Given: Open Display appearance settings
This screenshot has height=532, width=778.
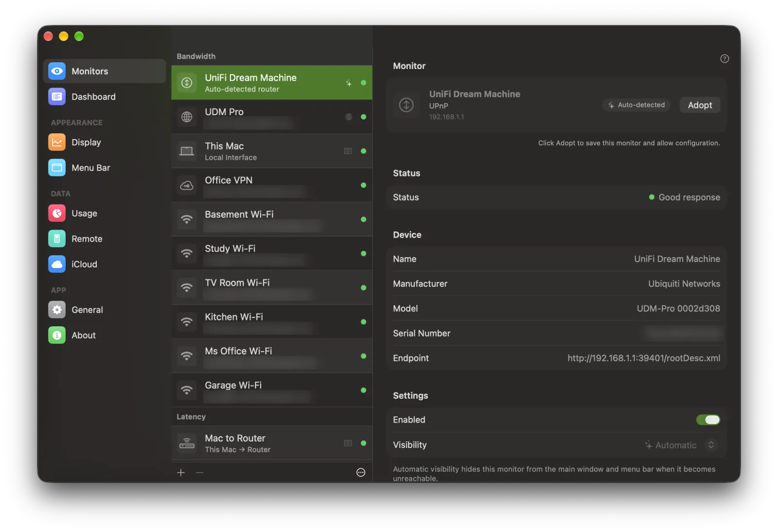Looking at the screenshot, I should tap(104, 142).
